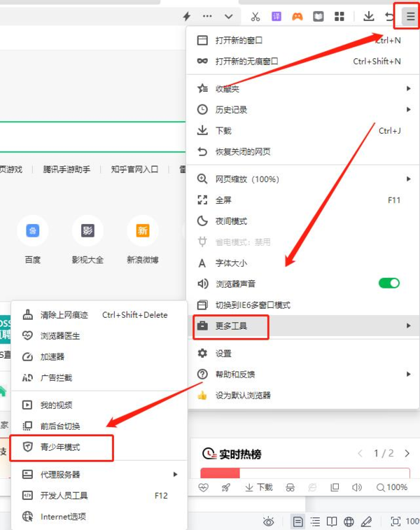Open the status bar 100% zoom control
The width and height of the screenshot is (420, 530).
tap(392, 487)
